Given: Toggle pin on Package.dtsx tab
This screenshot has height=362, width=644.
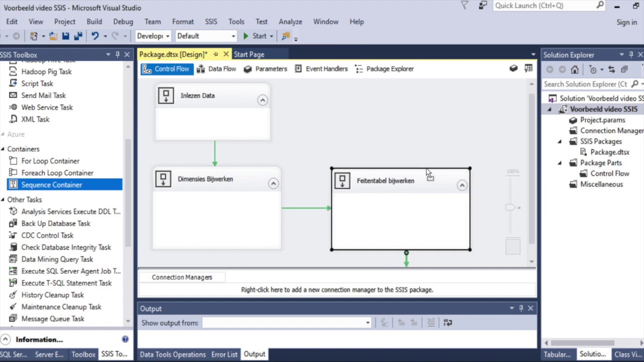Looking at the screenshot, I should pos(216,54).
